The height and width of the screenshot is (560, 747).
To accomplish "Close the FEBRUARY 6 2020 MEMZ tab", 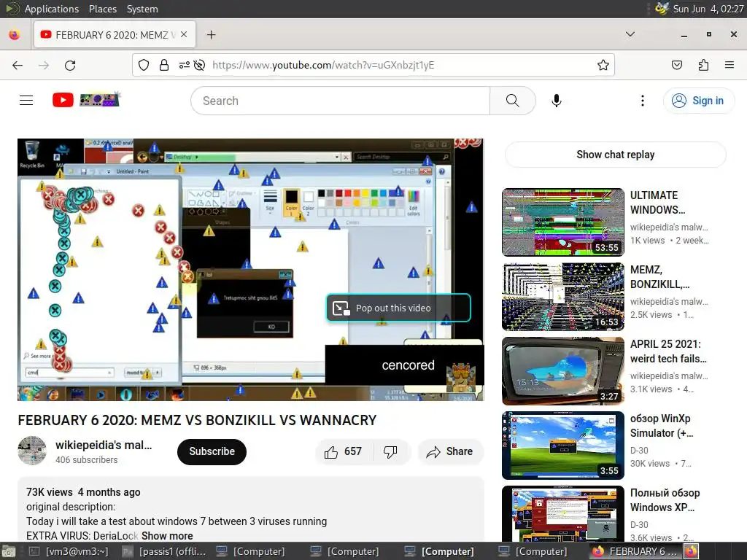I will (x=184, y=35).
